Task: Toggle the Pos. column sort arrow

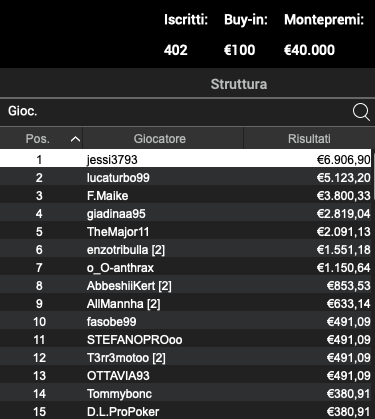Action: pyautogui.click(x=75, y=139)
